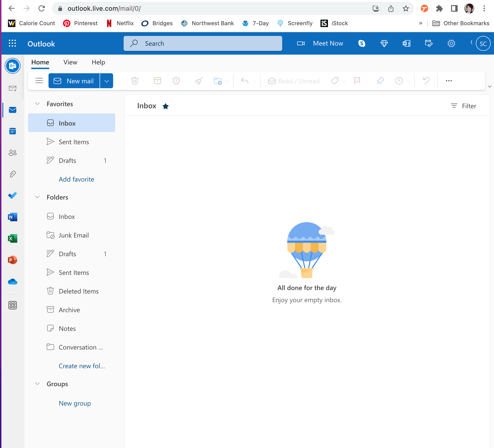Screen dimensions: 494x448
Task: Bookmark this page with star icon
Action: click(x=406, y=9)
